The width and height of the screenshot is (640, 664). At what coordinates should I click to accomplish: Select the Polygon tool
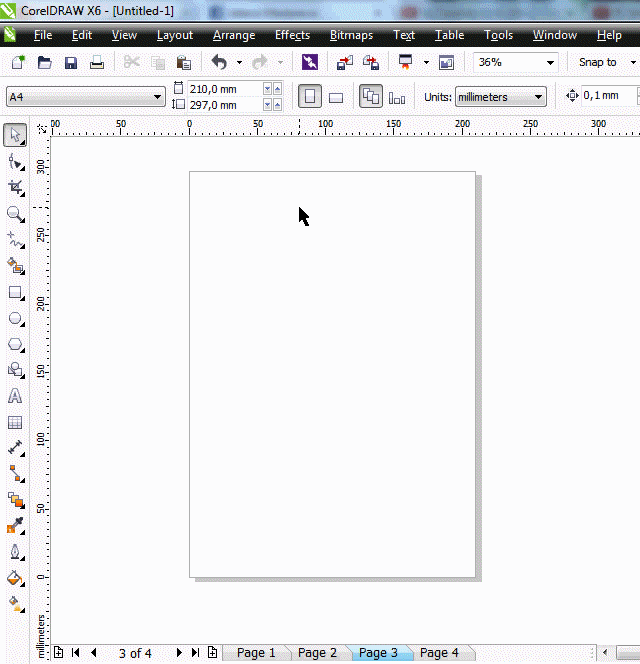pyautogui.click(x=15, y=344)
